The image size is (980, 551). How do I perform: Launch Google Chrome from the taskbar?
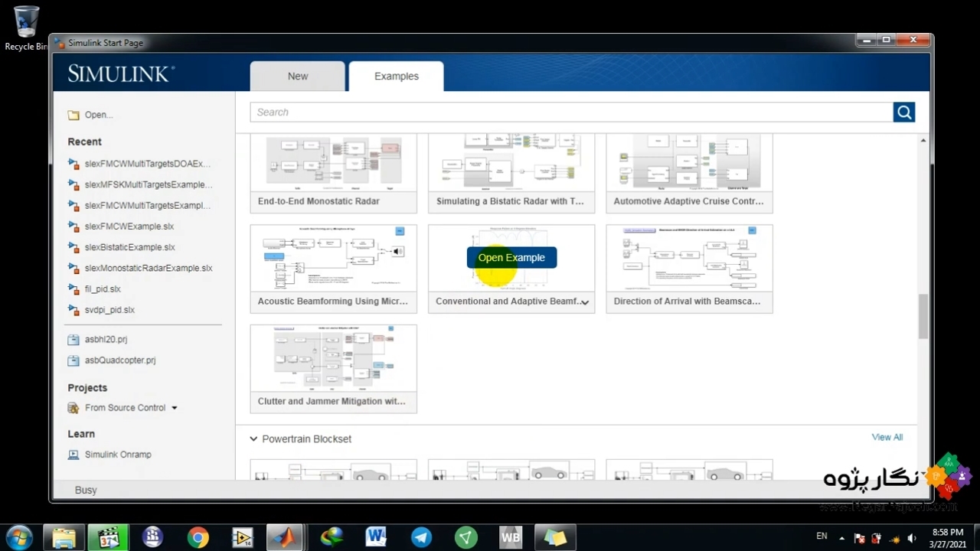coord(198,537)
